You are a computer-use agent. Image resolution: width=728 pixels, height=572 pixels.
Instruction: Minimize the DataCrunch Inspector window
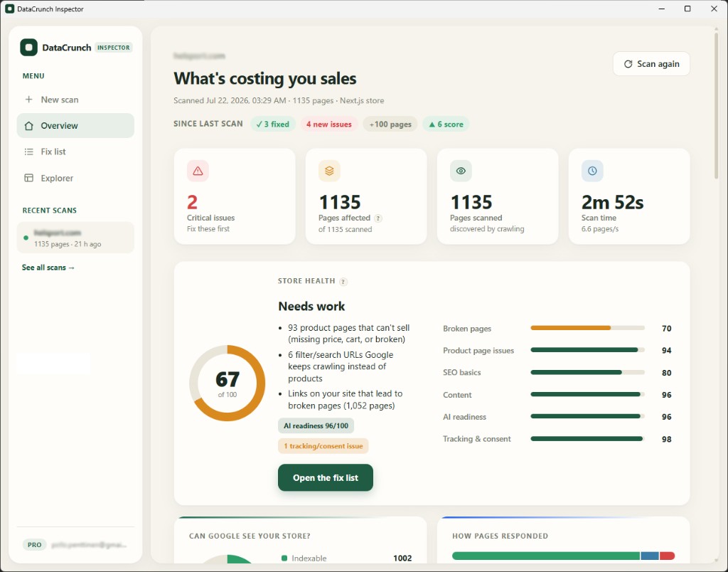tap(661, 9)
